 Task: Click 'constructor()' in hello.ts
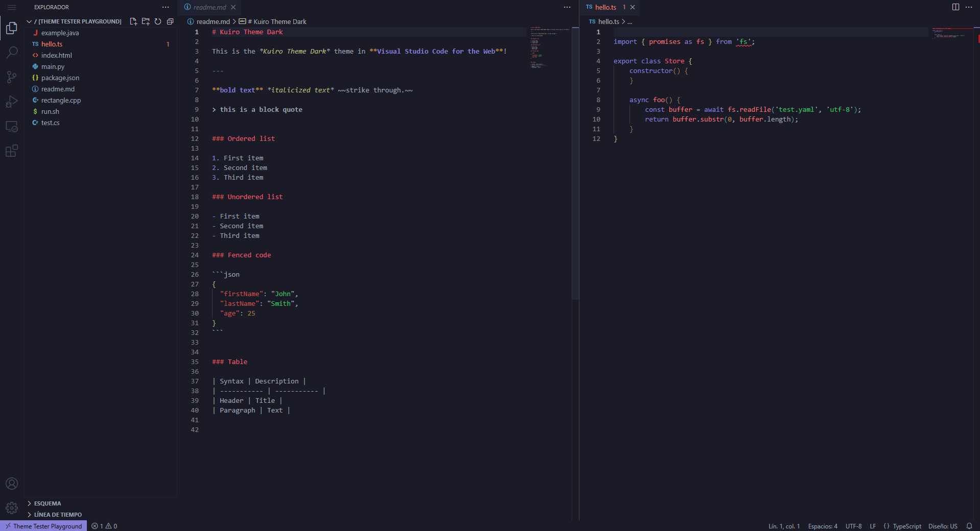click(655, 70)
